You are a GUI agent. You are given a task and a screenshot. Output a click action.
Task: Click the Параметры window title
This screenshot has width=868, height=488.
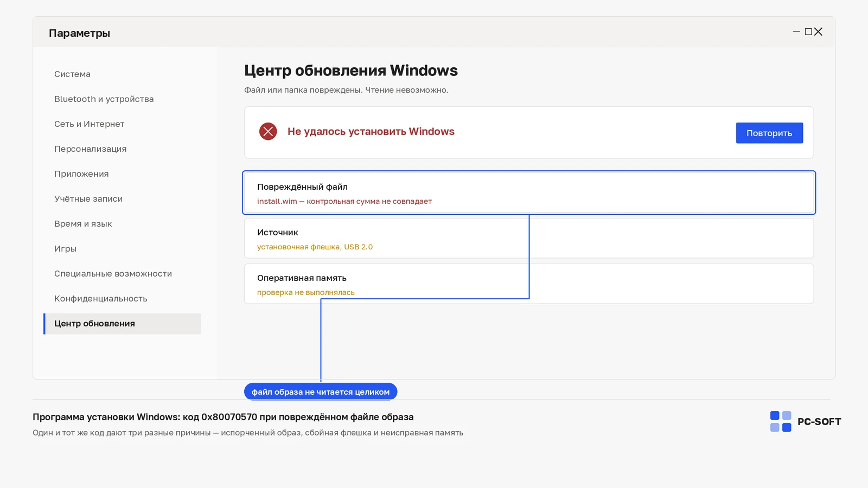tap(79, 33)
